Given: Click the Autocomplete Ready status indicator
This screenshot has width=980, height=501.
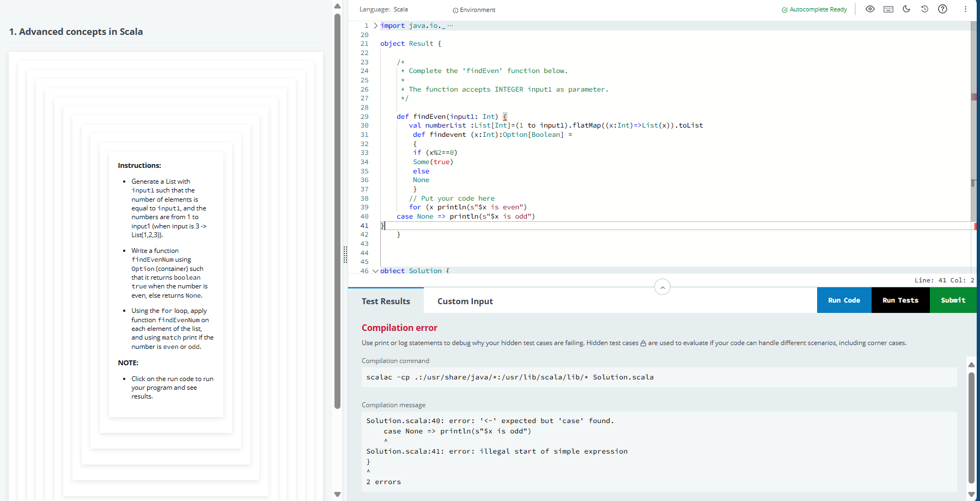Looking at the screenshot, I should pos(814,10).
